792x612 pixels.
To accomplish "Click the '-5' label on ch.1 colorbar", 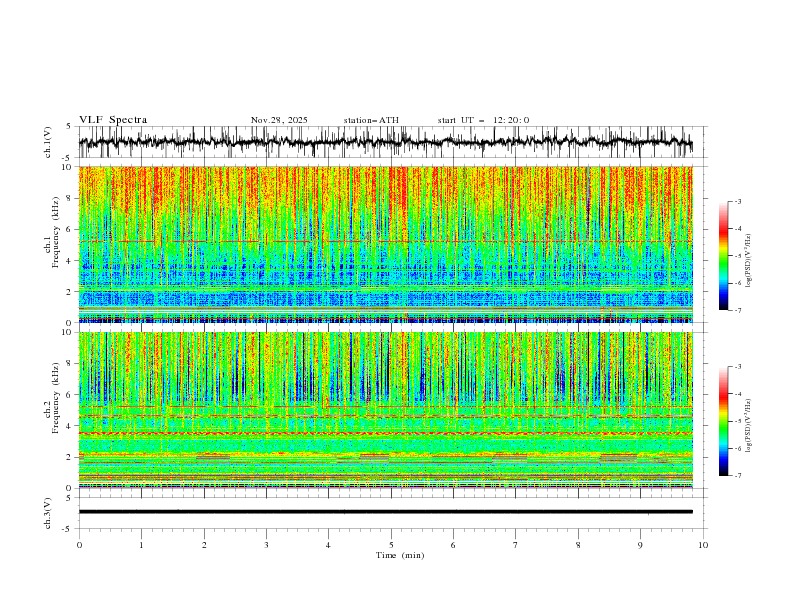I will pos(737,256).
